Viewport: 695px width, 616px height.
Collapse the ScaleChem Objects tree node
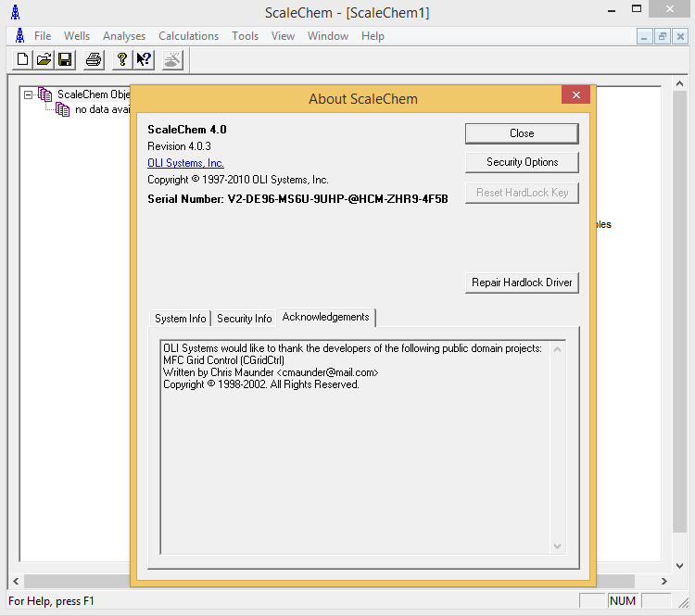coord(29,94)
